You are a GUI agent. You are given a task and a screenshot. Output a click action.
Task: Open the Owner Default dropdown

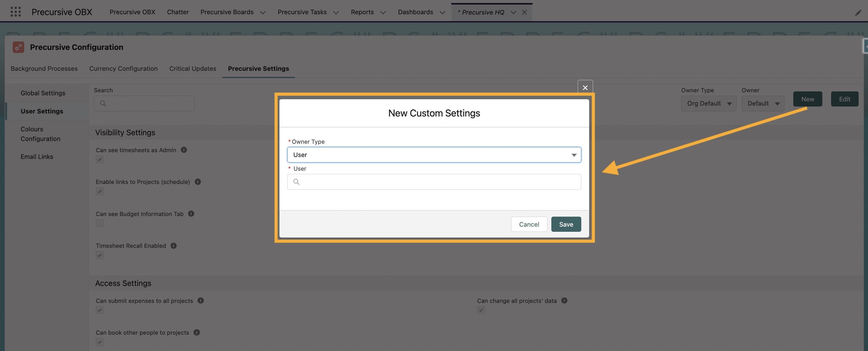[763, 103]
